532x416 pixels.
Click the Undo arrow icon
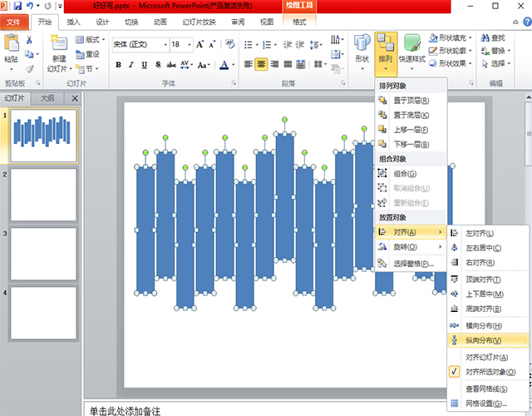[30, 6]
